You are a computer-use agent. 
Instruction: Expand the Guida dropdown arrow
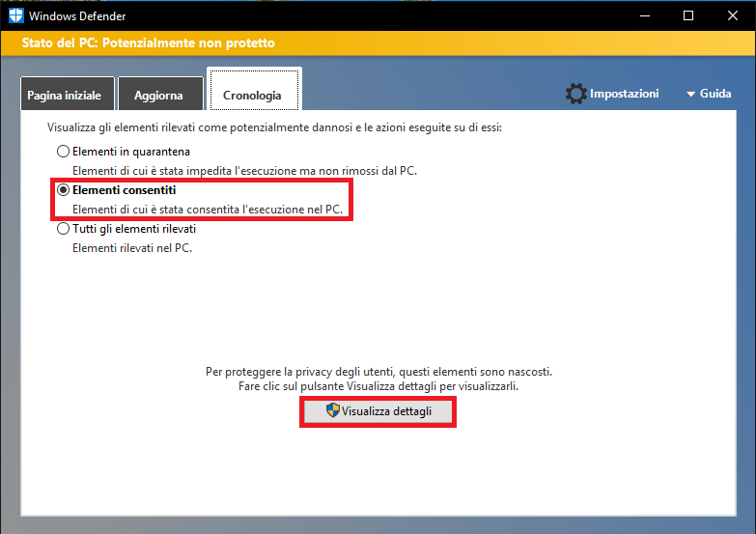click(690, 95)
